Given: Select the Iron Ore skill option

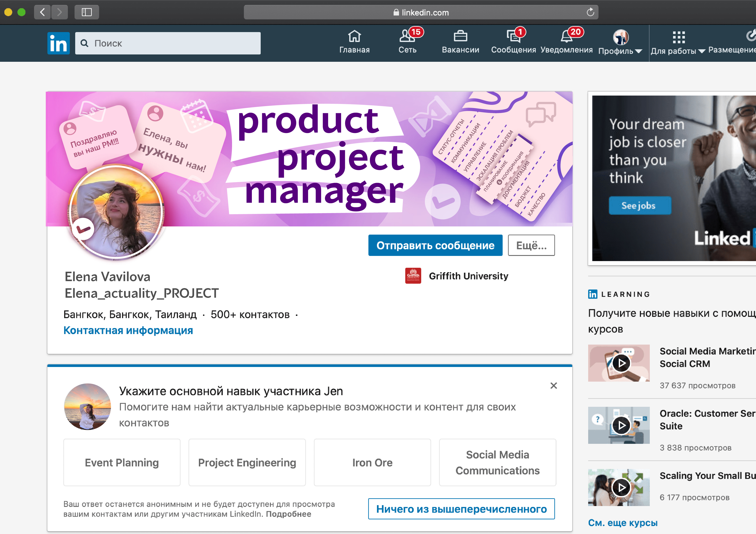Looking at the screenshot, I should 372,463.
